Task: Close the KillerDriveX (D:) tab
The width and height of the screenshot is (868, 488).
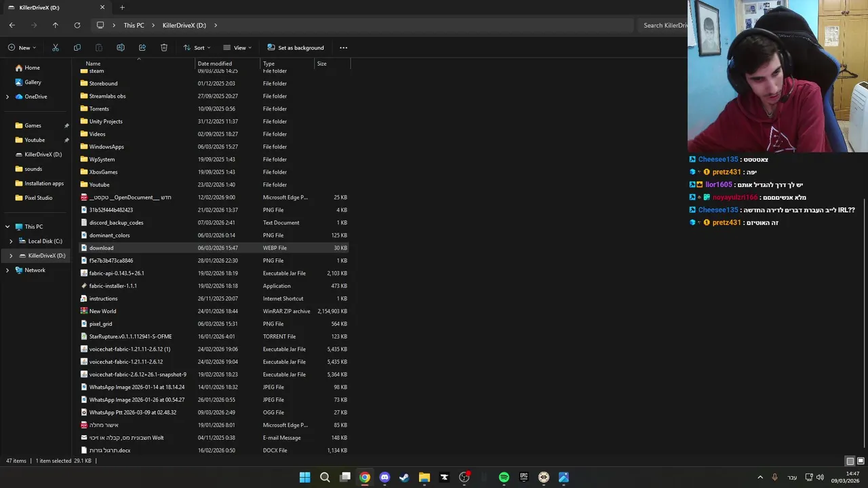Action: coord(102,7)
